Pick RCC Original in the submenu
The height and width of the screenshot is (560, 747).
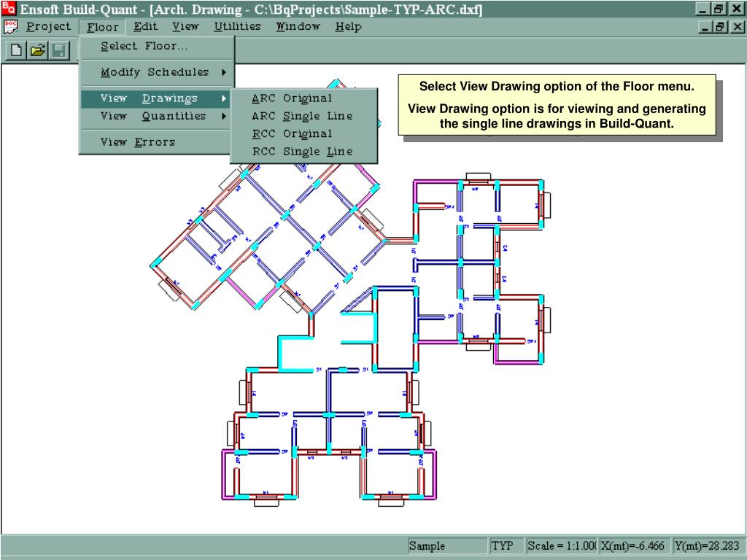coord(292,134)
